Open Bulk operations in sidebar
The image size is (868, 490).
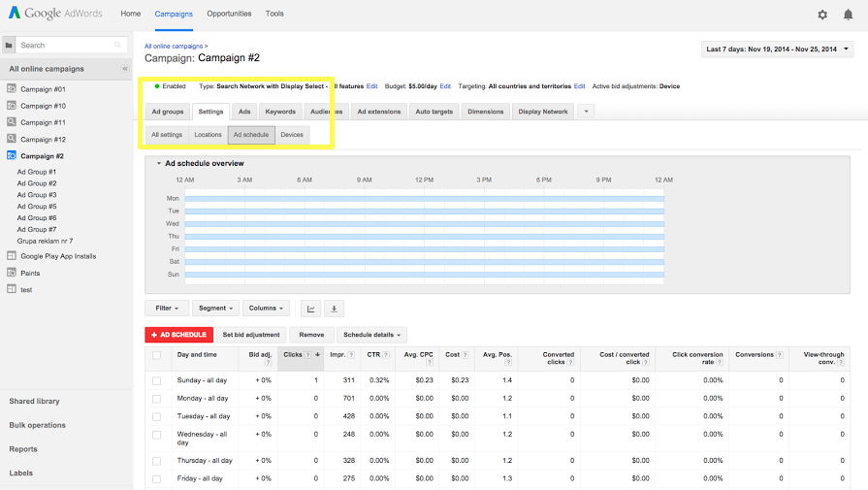(x=37, y=425)
